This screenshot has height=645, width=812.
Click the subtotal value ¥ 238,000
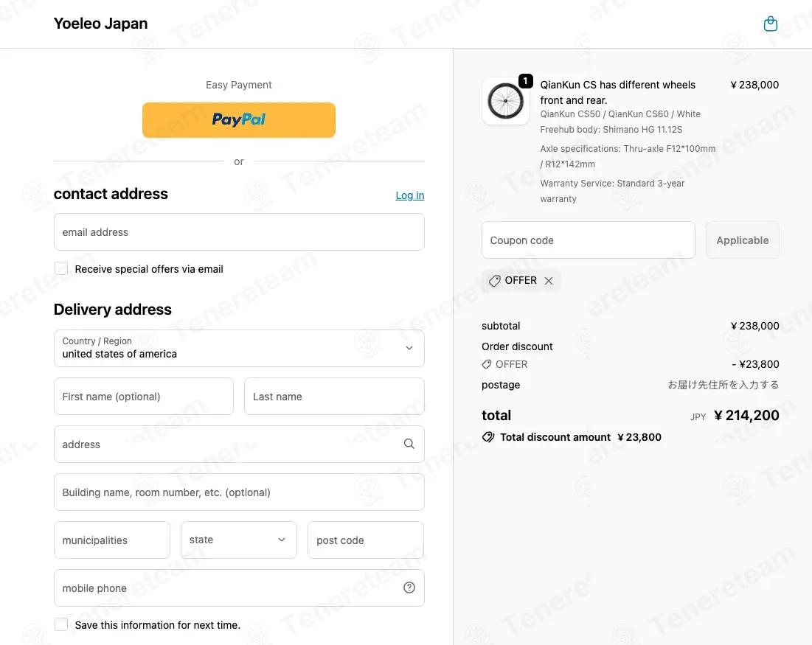[754, 326]
